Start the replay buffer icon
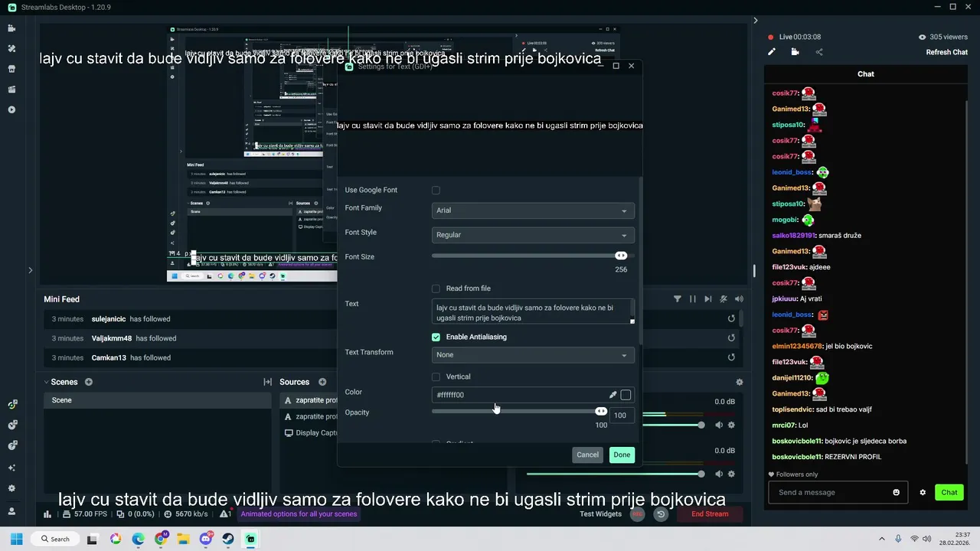Image resolution: width=980 pixels, height=551 pixels. coord(661,514)
